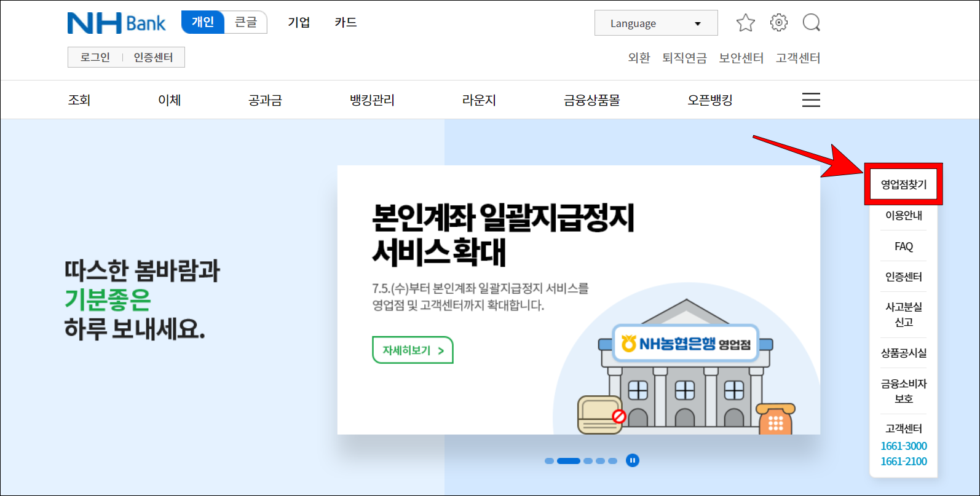Click 영업점찾기 in side menu
The width and height of the screenshot is (980, 496).
[903, 184]
